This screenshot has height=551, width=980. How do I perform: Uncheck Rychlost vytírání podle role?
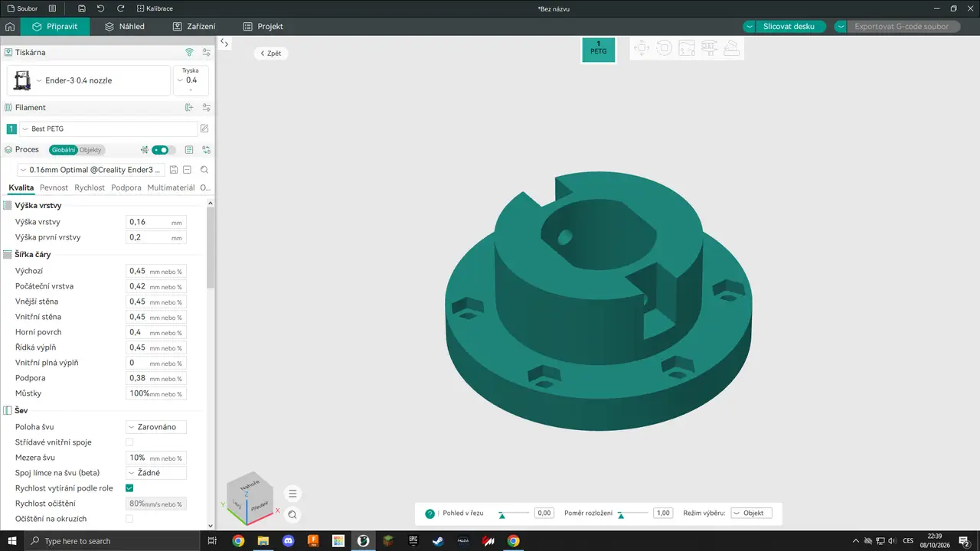tap(129, 488)
